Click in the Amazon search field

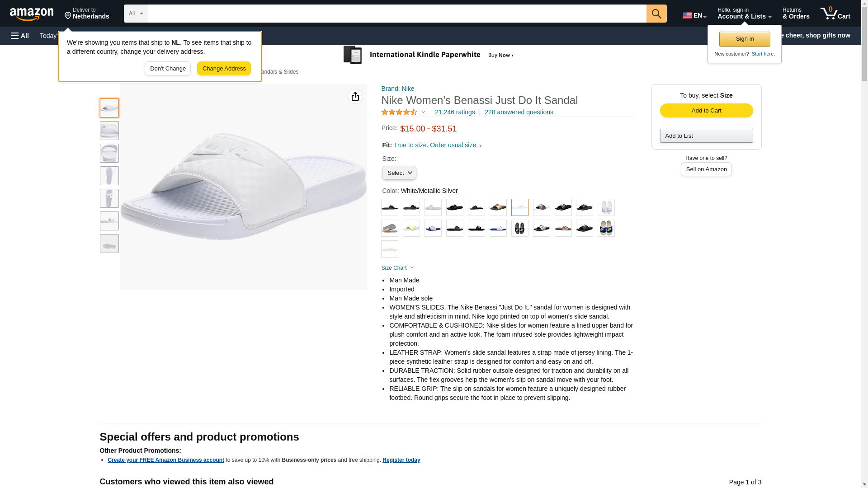(x=396, y=14)
